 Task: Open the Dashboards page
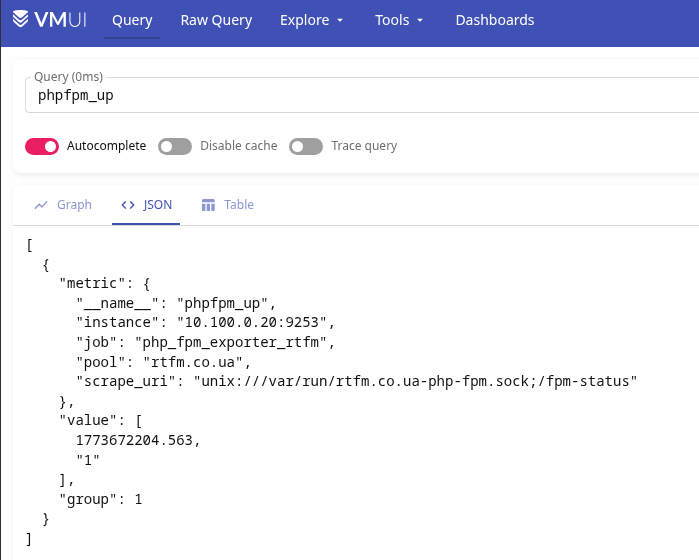(494, 20)
